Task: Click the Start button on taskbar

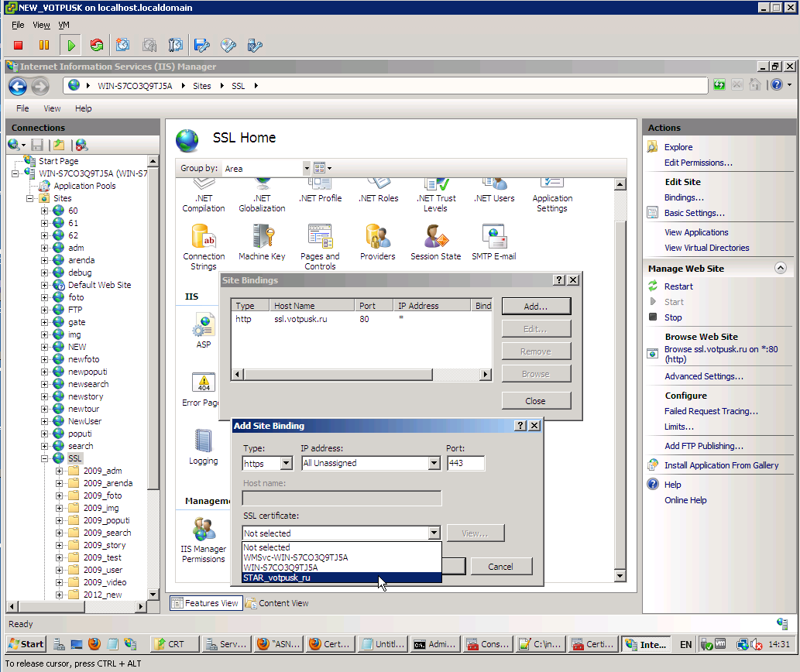Action: [x=26, y=644]
